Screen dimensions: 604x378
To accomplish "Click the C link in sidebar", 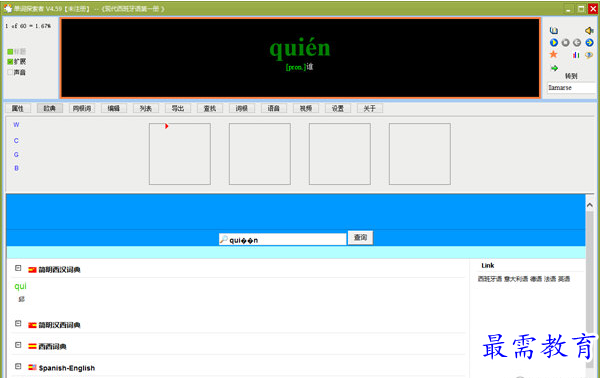I will pos(16,141).
